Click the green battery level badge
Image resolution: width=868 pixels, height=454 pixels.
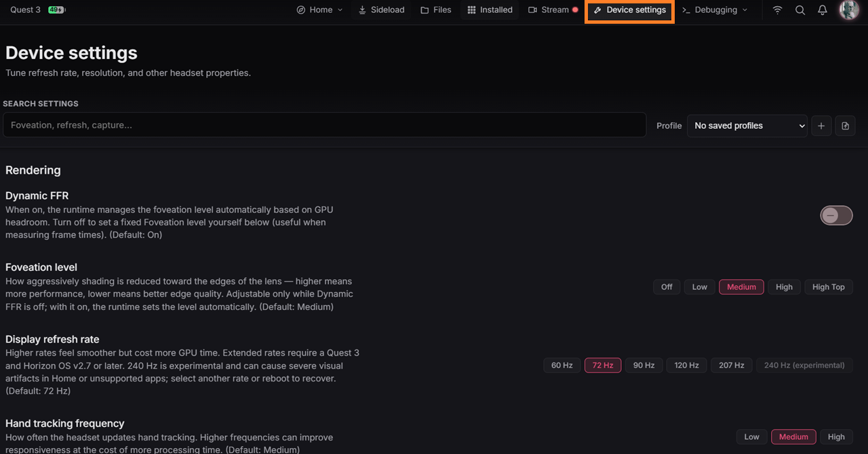point(56,10)
